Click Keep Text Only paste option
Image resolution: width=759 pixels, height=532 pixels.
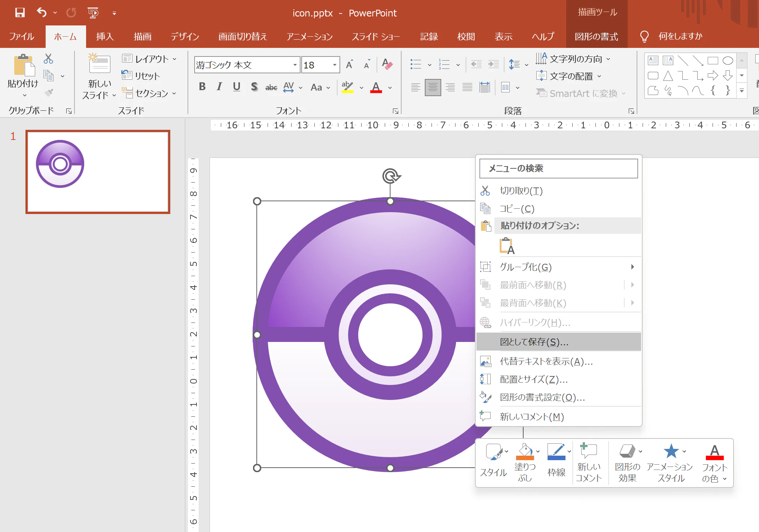pos(507,246)
